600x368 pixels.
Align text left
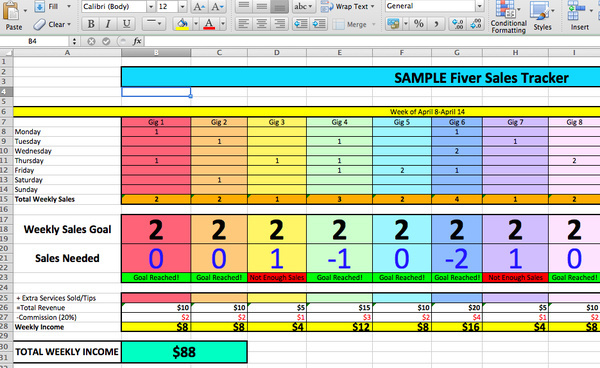click(243, 24)
